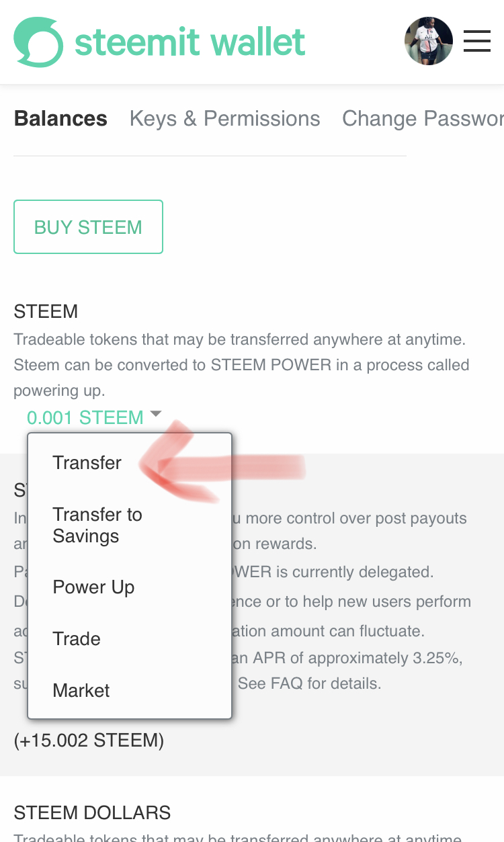
Task: Choose Transfer to Savings option
Action: point(97,525)
